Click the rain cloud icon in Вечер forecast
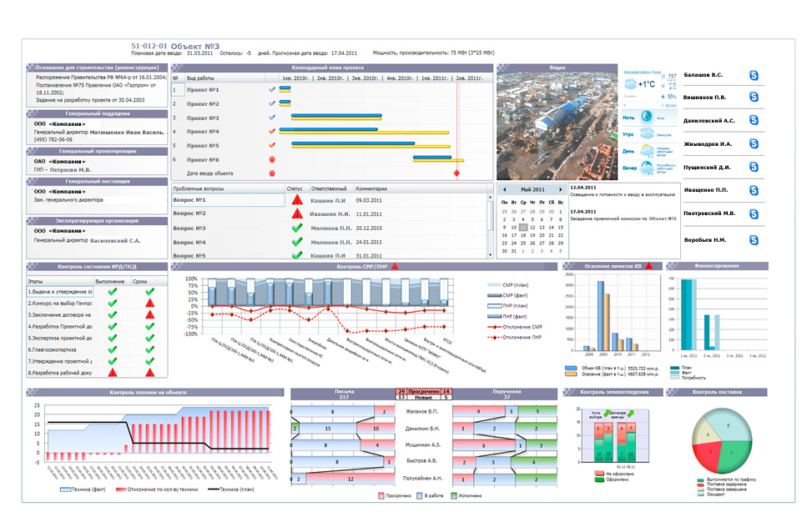812x522 pixels. pos(647,168)
